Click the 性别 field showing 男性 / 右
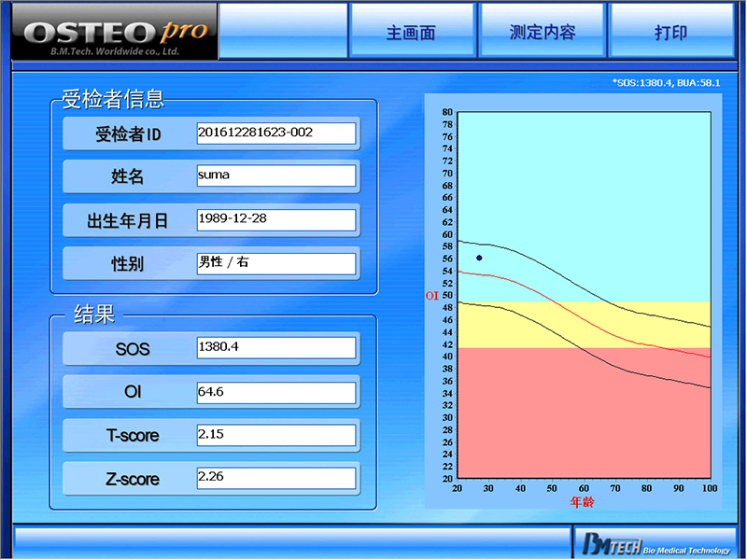This screenshot has width=747, height=560. pos(276,263)
